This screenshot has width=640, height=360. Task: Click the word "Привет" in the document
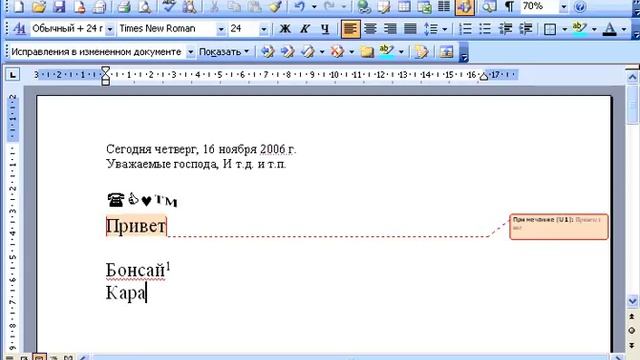[136, 226]
